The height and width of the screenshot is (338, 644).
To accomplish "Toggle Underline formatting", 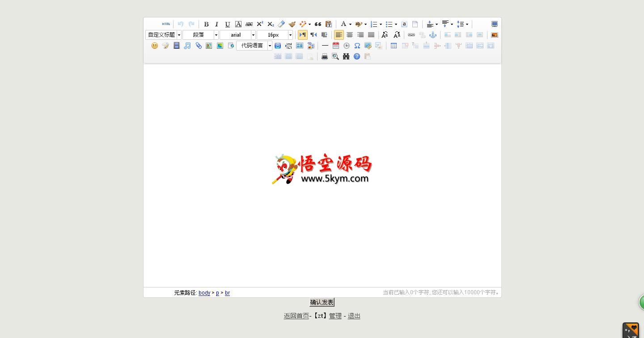I will point(228,24).
